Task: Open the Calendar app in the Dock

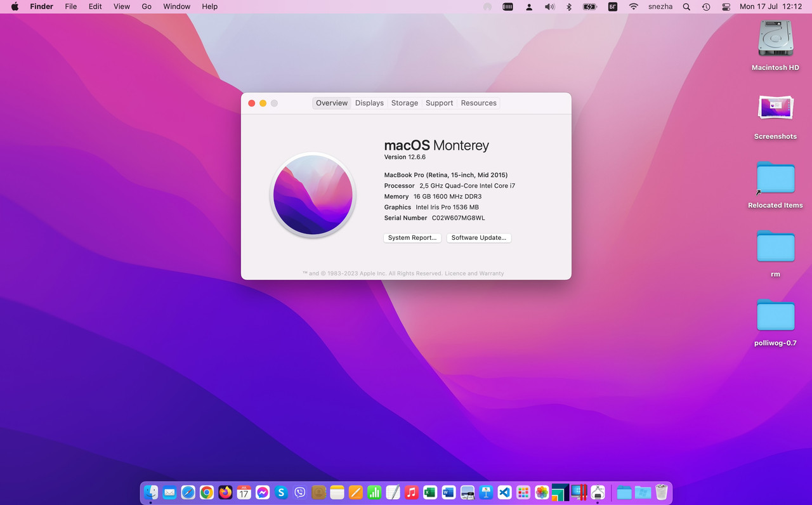Action: [244, 492]
